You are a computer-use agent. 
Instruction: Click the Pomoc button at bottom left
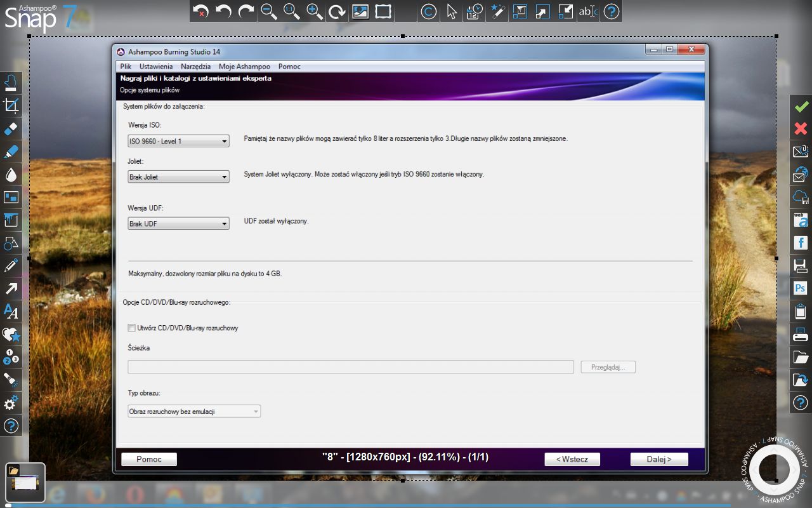149,459
